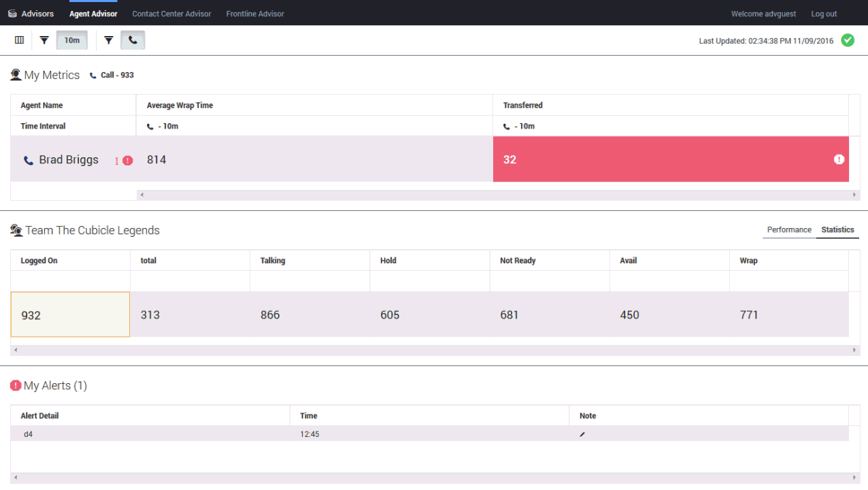Click the channel filter funnel icon
Viewport: 868px width, 490px height.
(108, 40)
